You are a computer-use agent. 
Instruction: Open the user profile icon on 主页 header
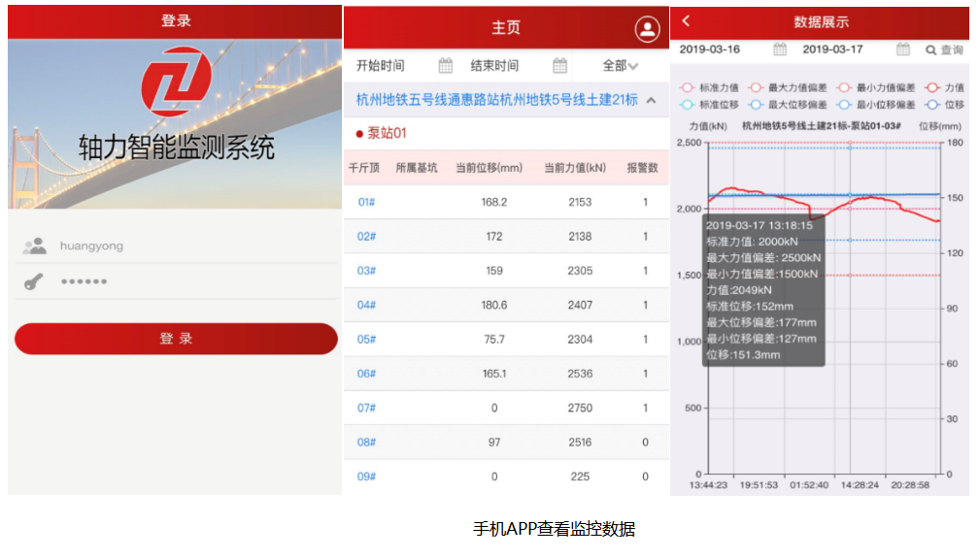tap(647, 29)
